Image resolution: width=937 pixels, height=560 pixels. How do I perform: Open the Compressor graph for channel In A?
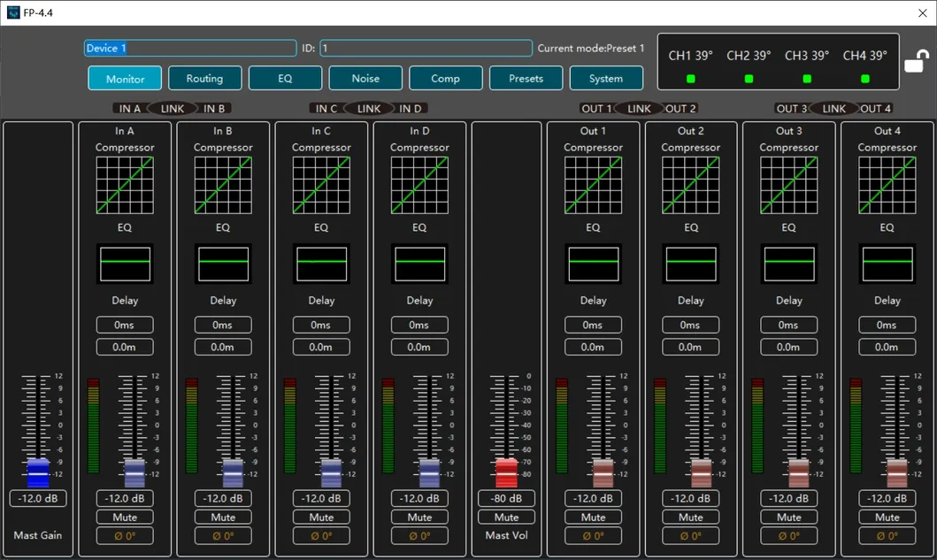(125, 183)
